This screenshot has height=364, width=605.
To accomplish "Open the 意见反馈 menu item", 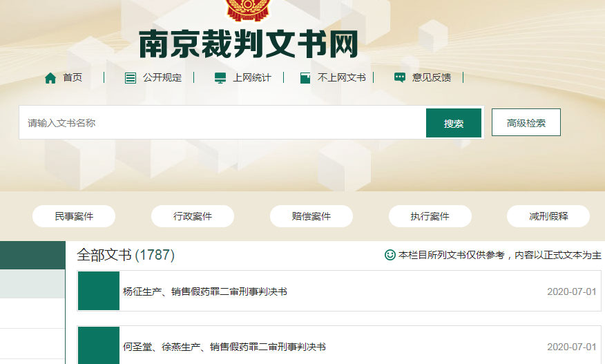I will (432, 77).
